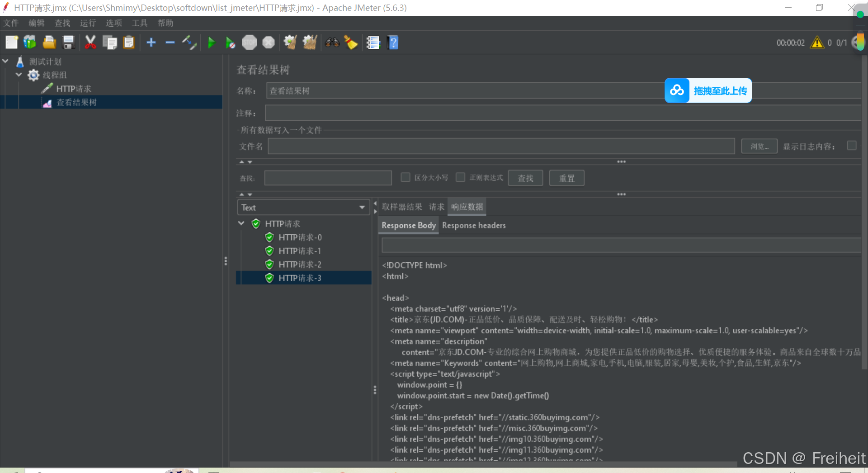Open the 选项 menu
This screenshot has height=473, width=868.
point(114,23)
